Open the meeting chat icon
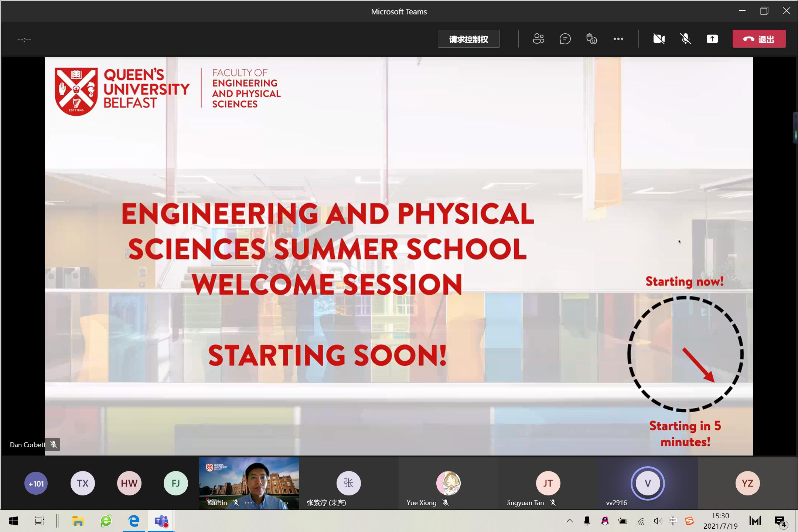 tap(565, 39)
